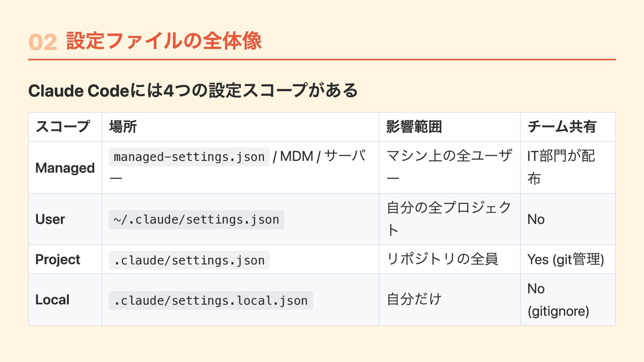Image resolution: width=644 pixels, height=362 pixels.
Task: Select the Local scope row label
Action: click(52, 300)
